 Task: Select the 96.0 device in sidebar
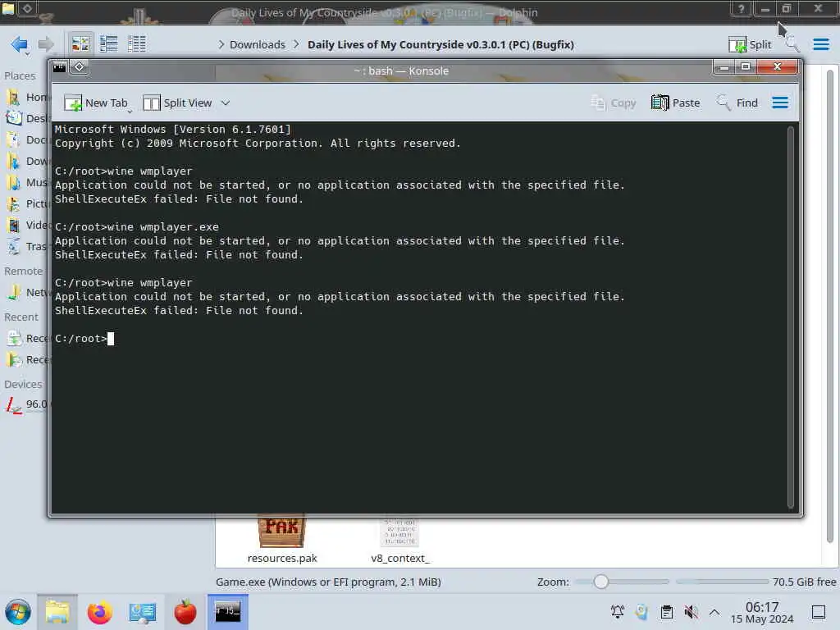click(x=28, y=404)
